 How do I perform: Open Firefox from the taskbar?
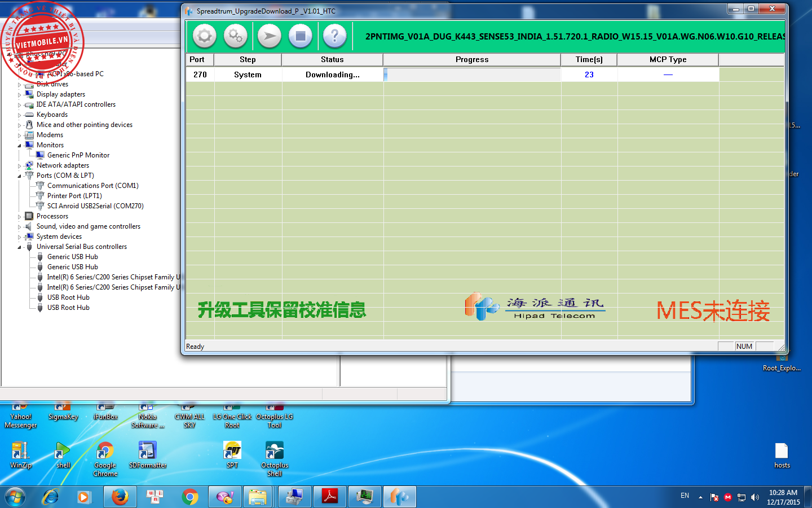point(120,497)
